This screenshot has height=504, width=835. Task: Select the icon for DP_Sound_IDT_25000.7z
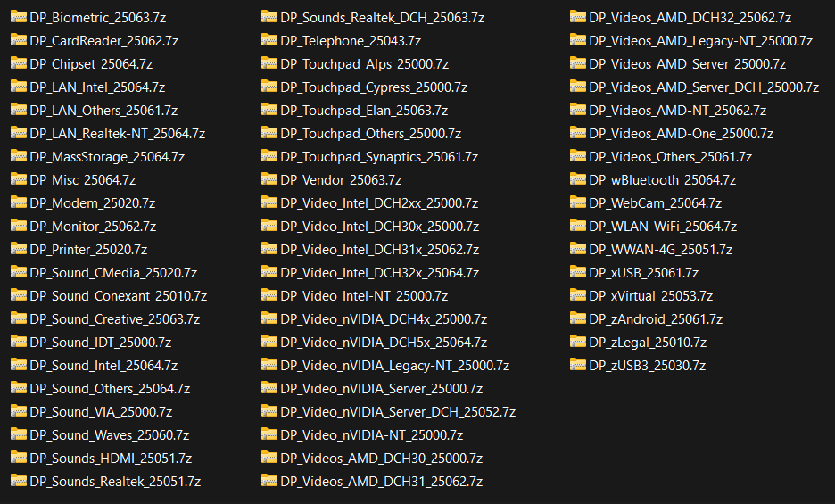tap(19, 341)
